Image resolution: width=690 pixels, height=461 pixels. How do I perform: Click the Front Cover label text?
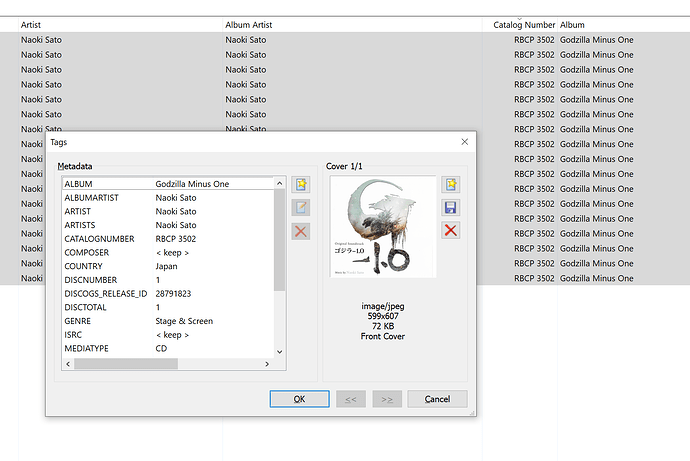point(383,336)
